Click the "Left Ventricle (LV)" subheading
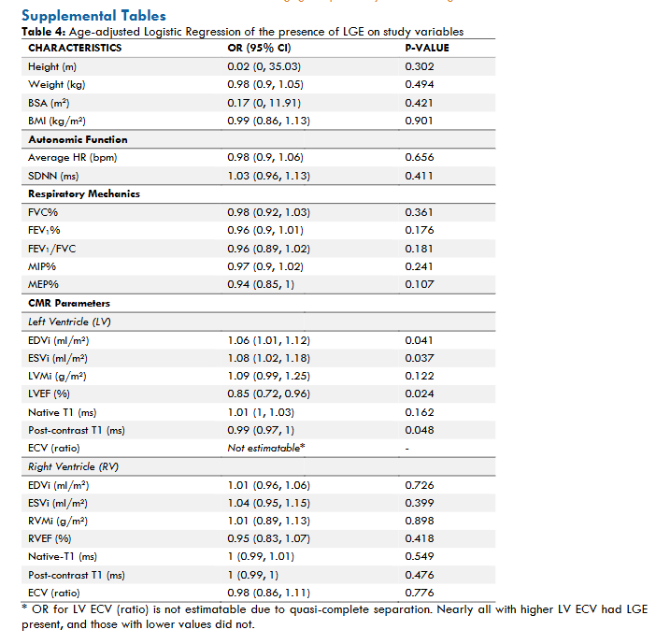Screen dimensions: 656x644 [72, 322]
